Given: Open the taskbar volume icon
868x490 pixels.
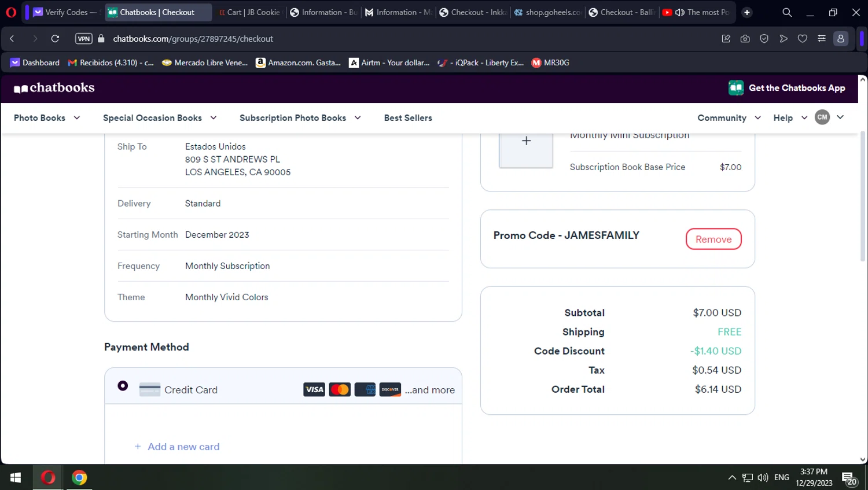Looking at the screenshot, I should (763, 478).
